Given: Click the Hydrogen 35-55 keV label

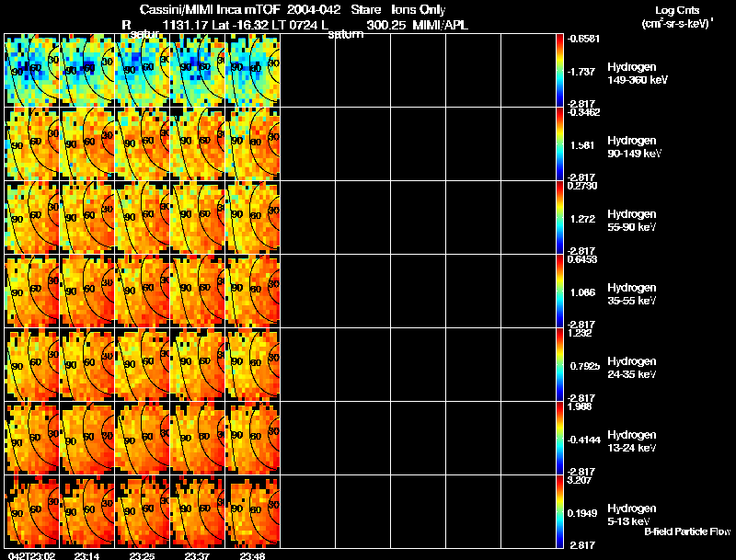Looking at the screenshot, I should [632, 294].
